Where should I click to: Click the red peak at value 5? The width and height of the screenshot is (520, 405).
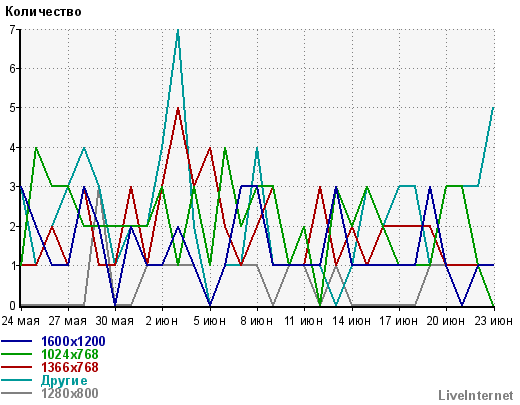[178, 109]
